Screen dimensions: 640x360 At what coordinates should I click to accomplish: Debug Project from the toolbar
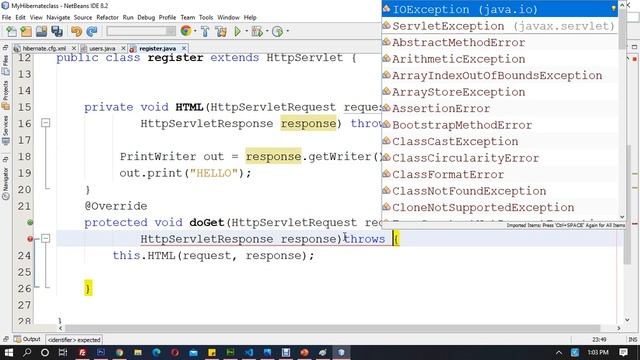pos(257,31)
